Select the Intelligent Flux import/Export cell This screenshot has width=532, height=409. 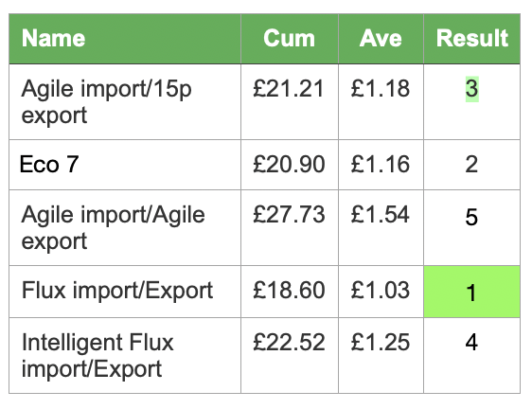pyautogui.click(x=125, y=355)
